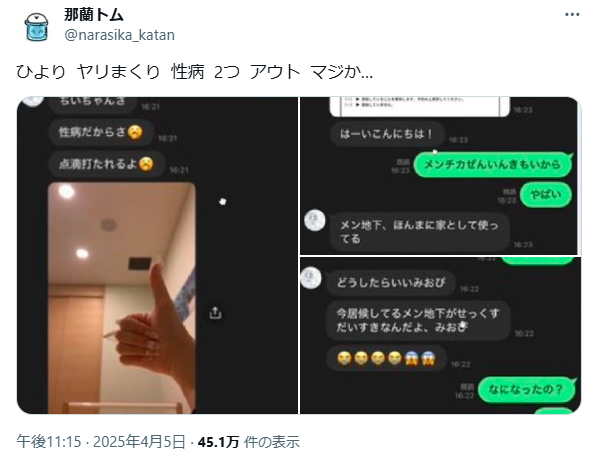
Task: Click the 点滴打たれるよ message bubble
Action: (x=107, y=164)
